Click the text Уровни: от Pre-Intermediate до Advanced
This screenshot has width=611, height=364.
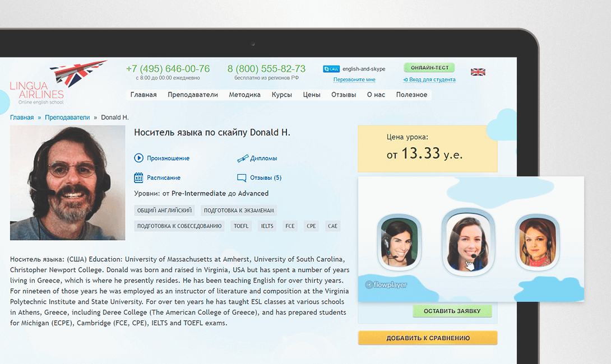(201, 194)
